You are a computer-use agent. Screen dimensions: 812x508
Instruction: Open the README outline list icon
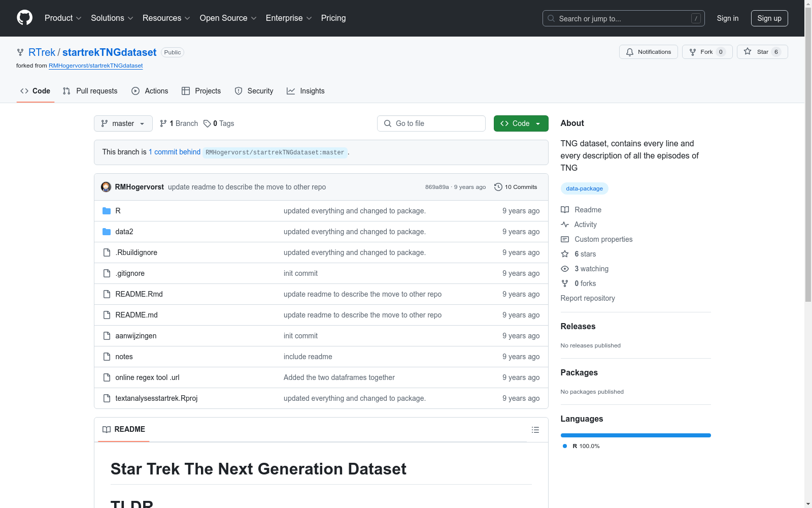535,430
